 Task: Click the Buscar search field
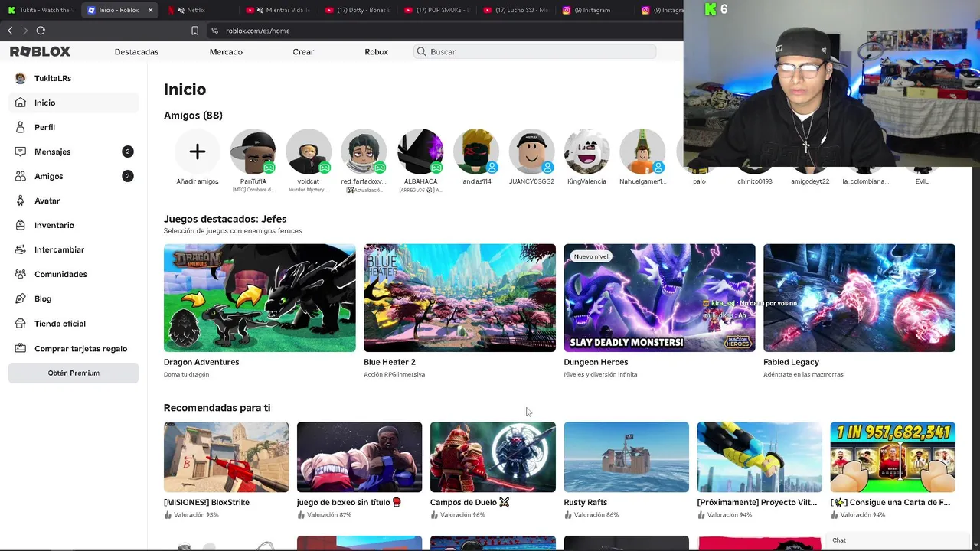534,51
